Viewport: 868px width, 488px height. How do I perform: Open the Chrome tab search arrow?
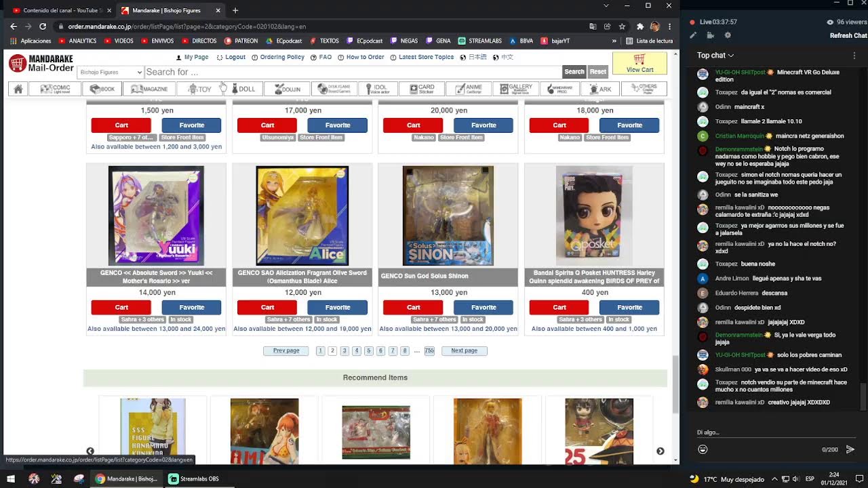point(606,5)
